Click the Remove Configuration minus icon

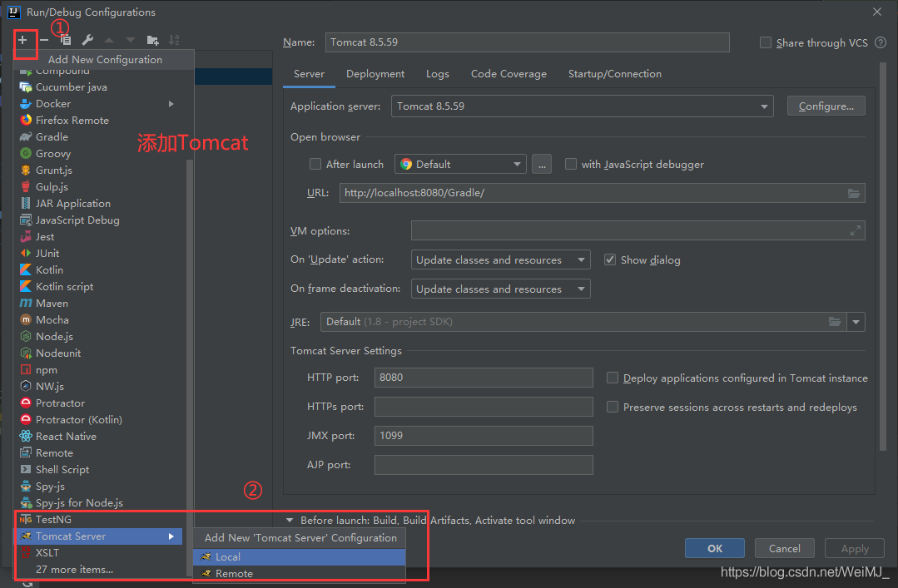(44, 40)
